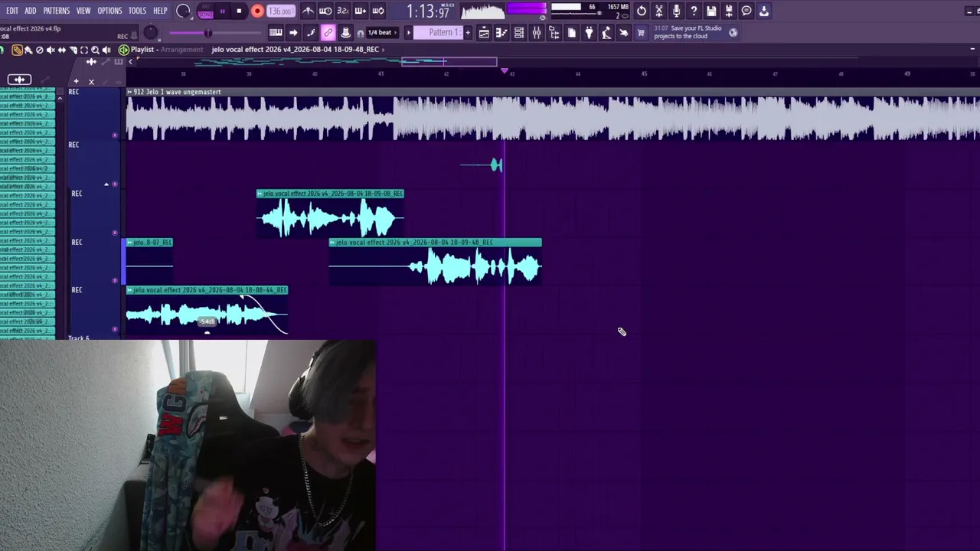Click the 136.000 tempo field
Screen dimensions: 980x551
pyautogui.click(x=281, y=11)
